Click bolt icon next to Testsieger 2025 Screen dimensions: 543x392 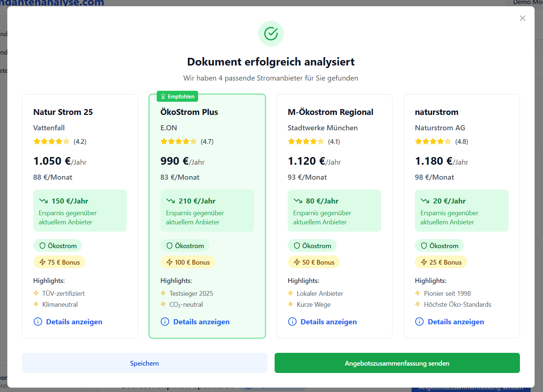163,293
